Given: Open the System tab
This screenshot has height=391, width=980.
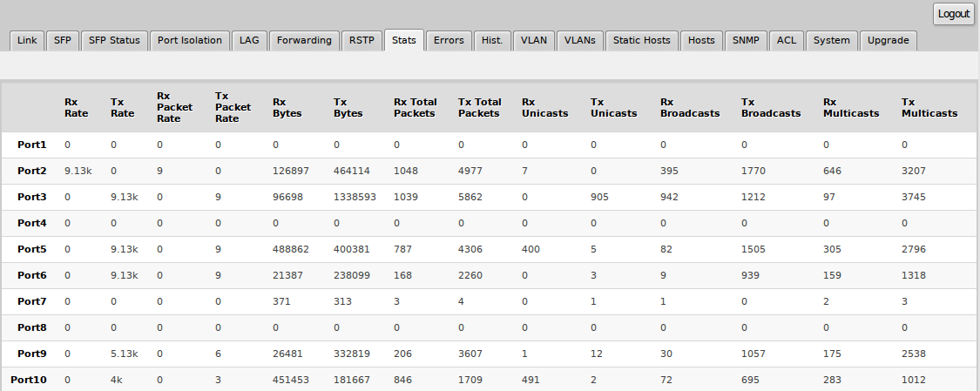Looking at the screenshot, I should coord(831,40).
